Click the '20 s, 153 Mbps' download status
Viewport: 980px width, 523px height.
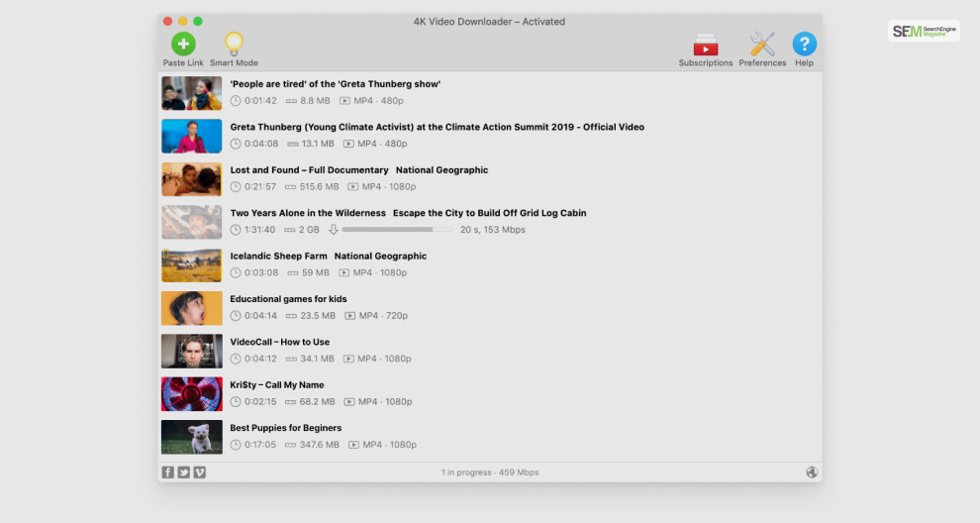click(493, 230)
